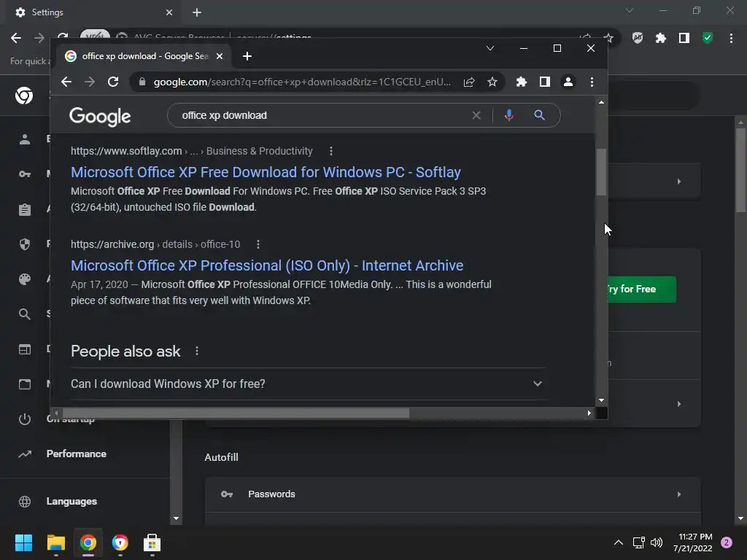Click the clipboard icon in Settings sidebar
747x560 pixels.
25,209
